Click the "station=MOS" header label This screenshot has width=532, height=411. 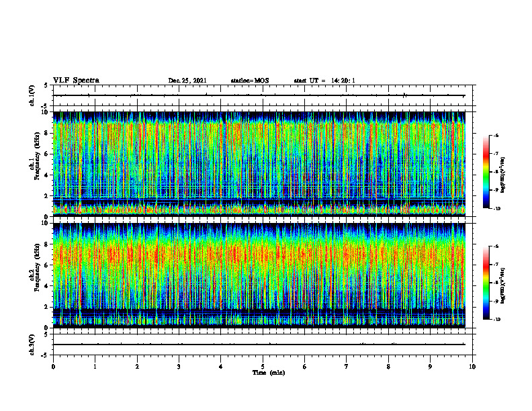[x=250, y=81]
